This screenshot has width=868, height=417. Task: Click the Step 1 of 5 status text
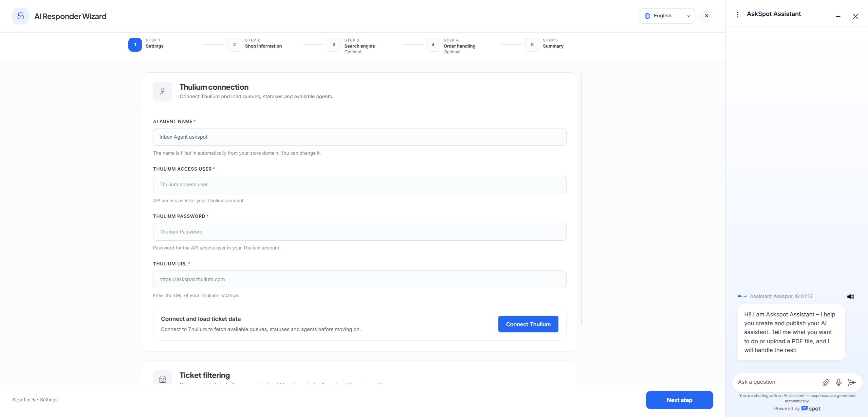pos(35,400)
